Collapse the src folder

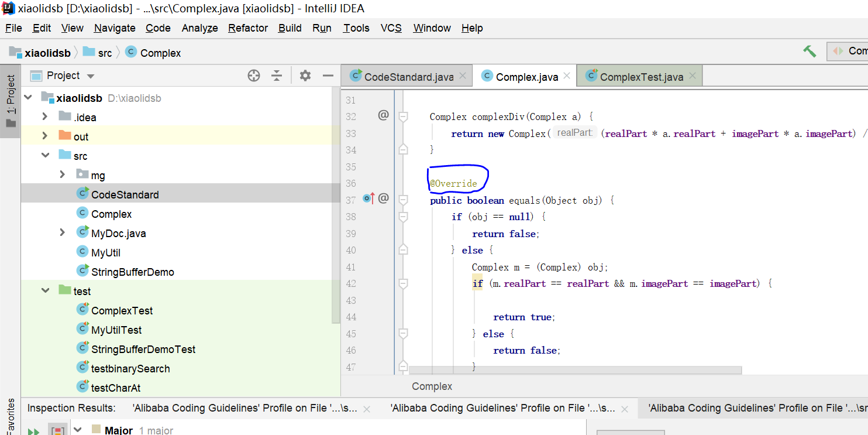45,155
